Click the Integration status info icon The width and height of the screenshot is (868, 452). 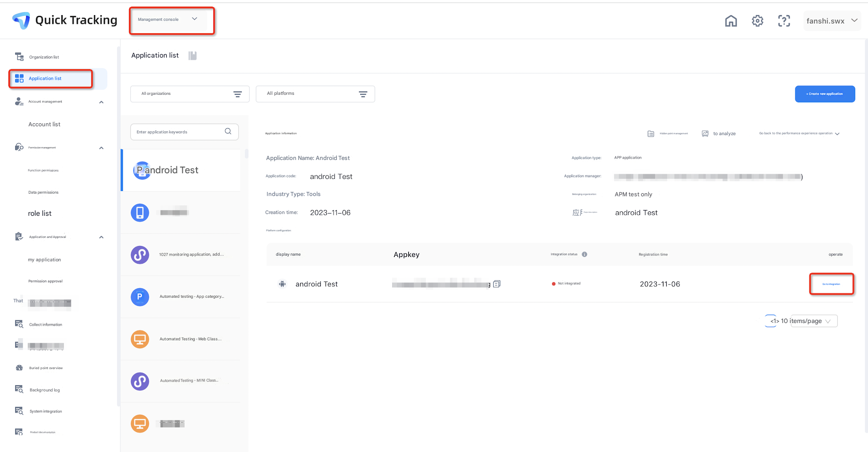585,254
